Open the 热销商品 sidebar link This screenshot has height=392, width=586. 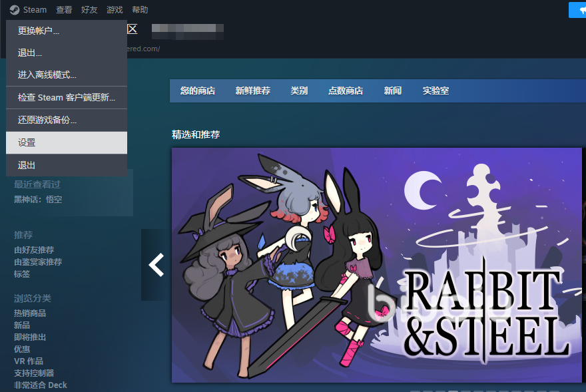coord(30,313)
